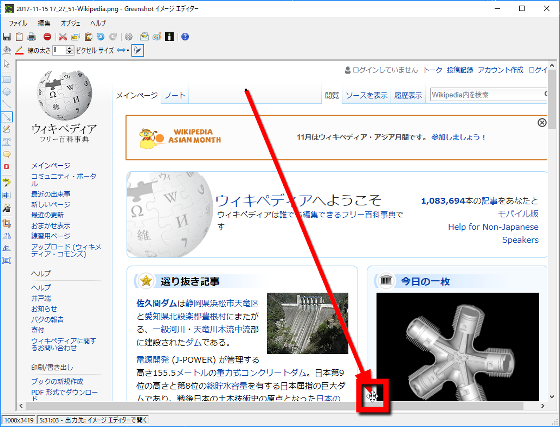Select the Freehand pencil tool
The height and width of the screenshot is (427, 560).
[7, 129]
